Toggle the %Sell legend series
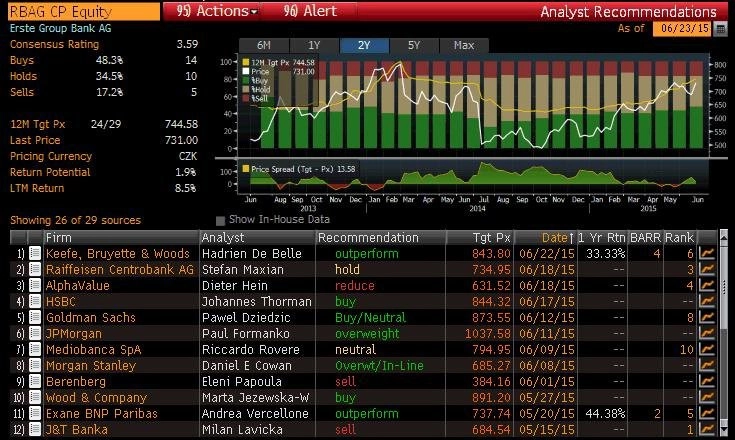This screenshot has height=440, width=735. click(246, 98)
